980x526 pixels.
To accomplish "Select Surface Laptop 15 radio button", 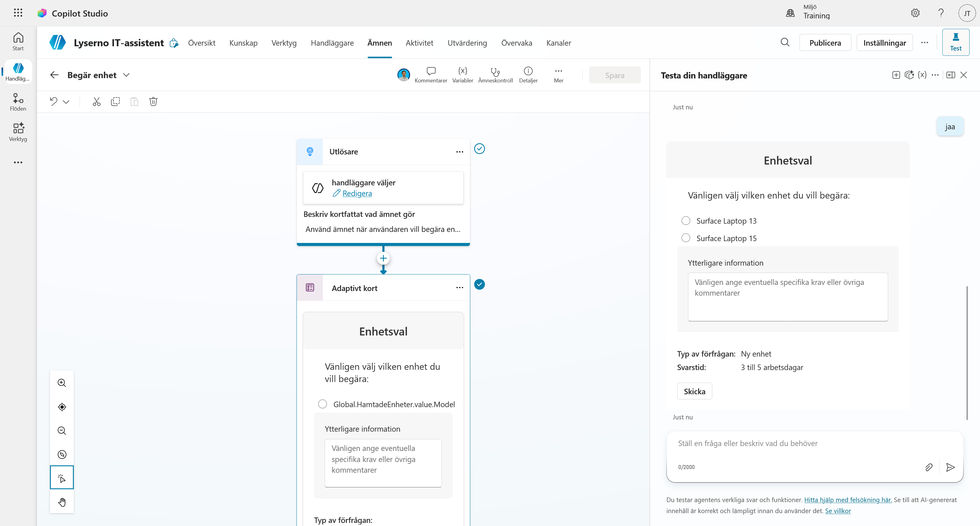I will click(x=686, y=238).
